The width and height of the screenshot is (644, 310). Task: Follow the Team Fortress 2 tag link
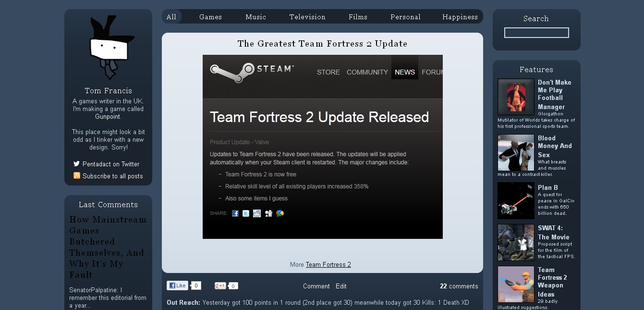click(x=328, y=264)
